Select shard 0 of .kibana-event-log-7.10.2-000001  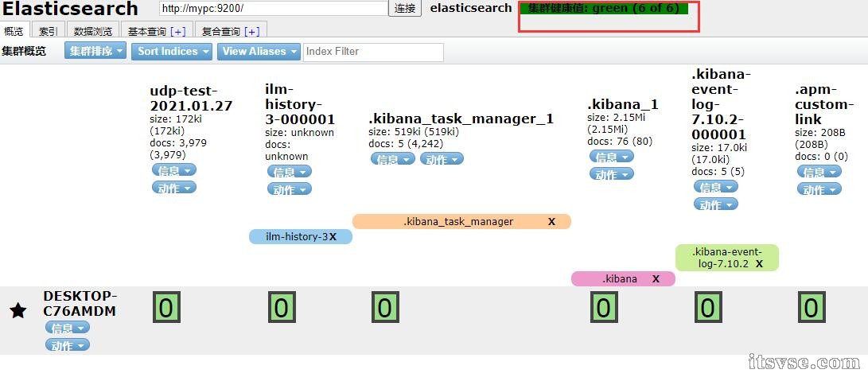(707, 308)
